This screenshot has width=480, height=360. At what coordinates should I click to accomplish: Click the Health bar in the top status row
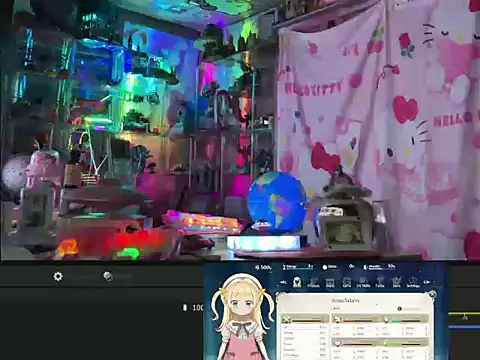[x=379, y=267]
